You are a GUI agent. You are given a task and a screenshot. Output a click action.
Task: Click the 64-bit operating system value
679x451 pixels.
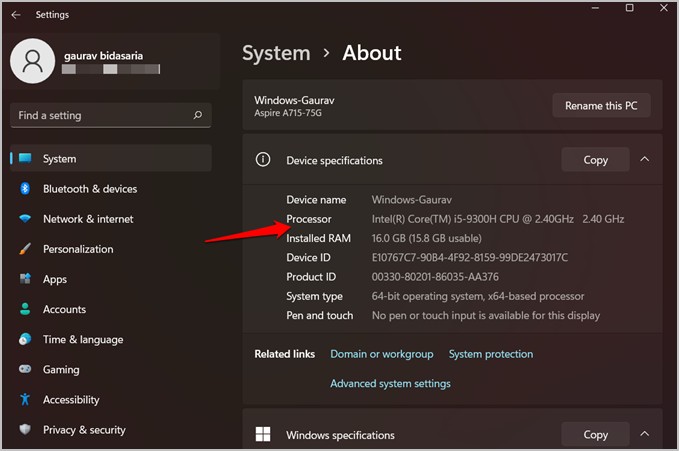[x=478, y=296]
